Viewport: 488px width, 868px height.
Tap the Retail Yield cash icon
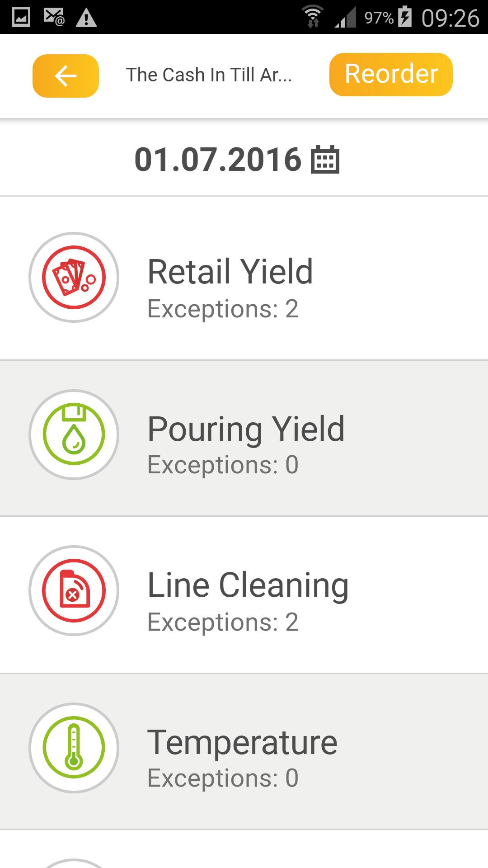tap(74, 277)
